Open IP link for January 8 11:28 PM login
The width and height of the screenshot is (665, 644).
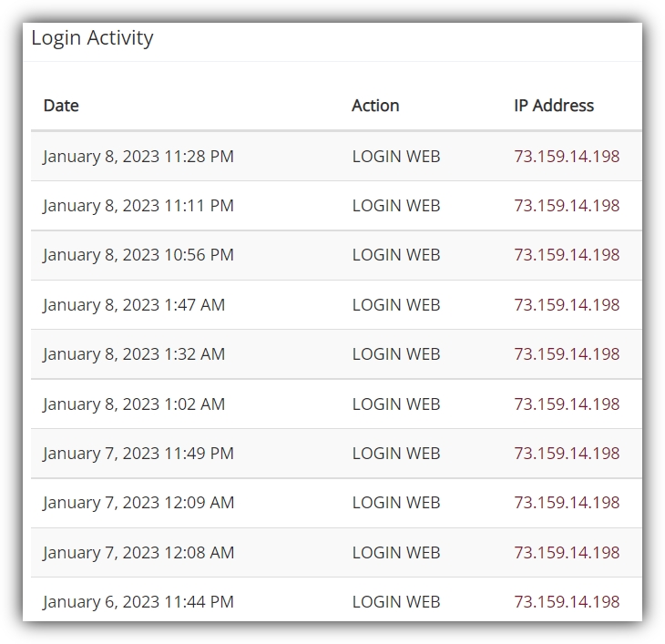pos(567,157)
